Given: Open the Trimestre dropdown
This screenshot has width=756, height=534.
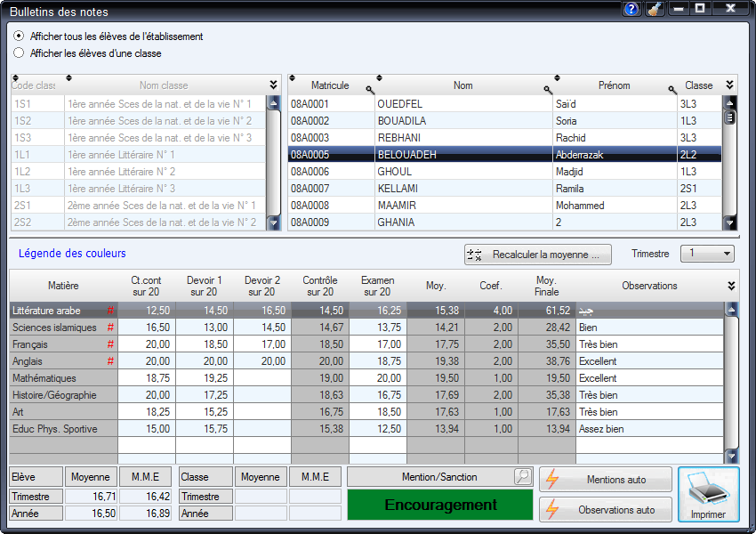Looking at the screenshot, I should 708,254.
